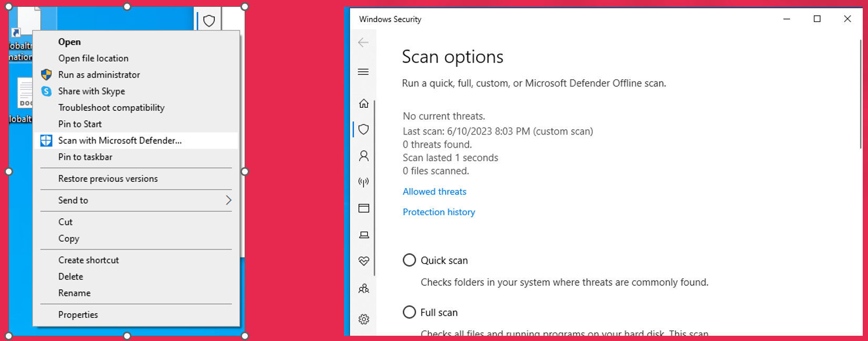Screen dimensions: 868x341
Task: Choose Open file location
Action: [x=136, y=58]
